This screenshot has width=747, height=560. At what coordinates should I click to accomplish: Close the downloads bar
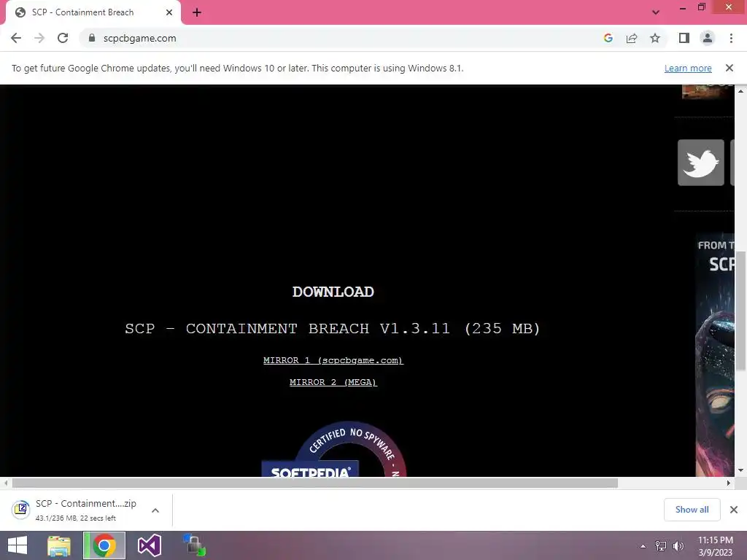click(x=734, y=510)
